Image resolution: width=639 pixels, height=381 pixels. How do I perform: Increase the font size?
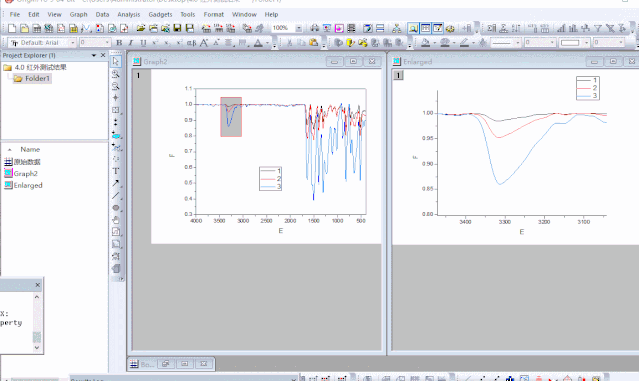[x=204, y=42]
